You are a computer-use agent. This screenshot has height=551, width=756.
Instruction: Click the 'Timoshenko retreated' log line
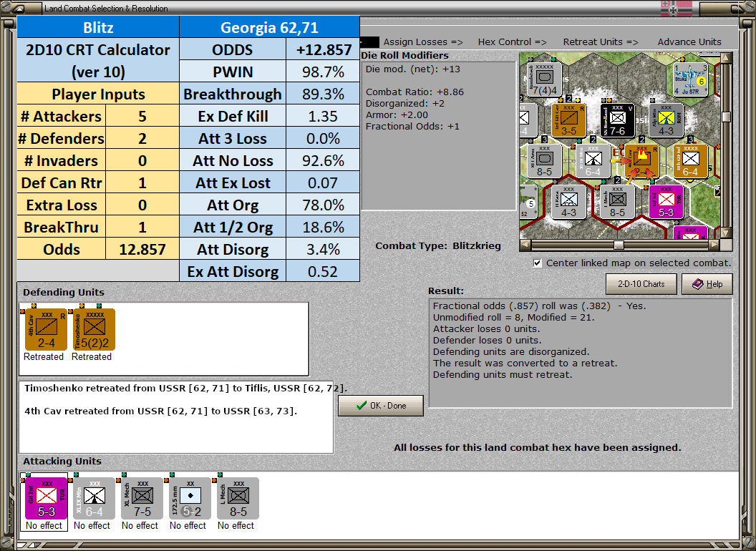click(x=185, y=388)
